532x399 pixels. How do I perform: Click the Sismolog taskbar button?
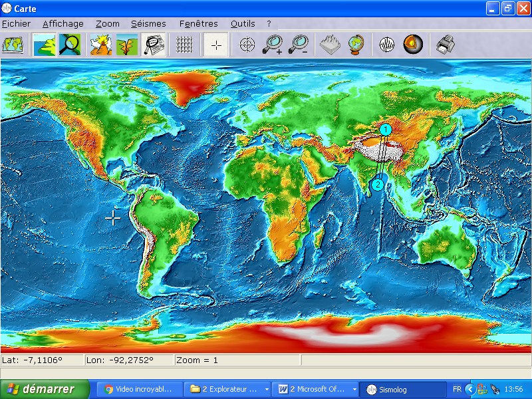pyautogui.click(x=402, y=389)
